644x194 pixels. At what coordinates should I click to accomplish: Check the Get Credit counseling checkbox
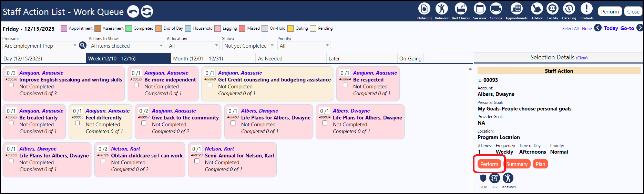click(210, 85)
